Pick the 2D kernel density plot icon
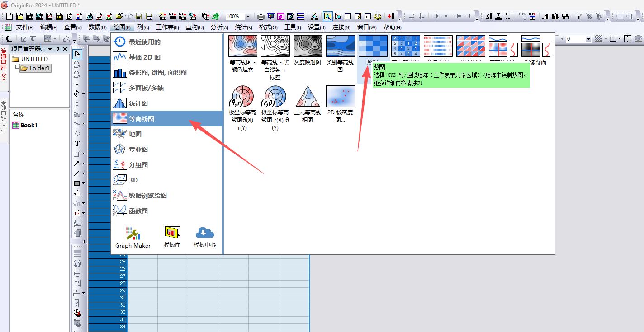 point(340,96)
